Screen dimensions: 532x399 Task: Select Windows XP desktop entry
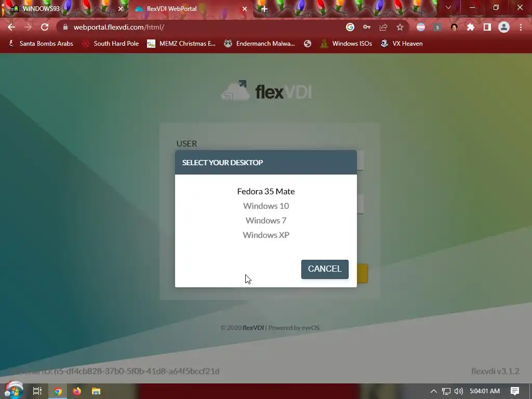tap(265, 235)
